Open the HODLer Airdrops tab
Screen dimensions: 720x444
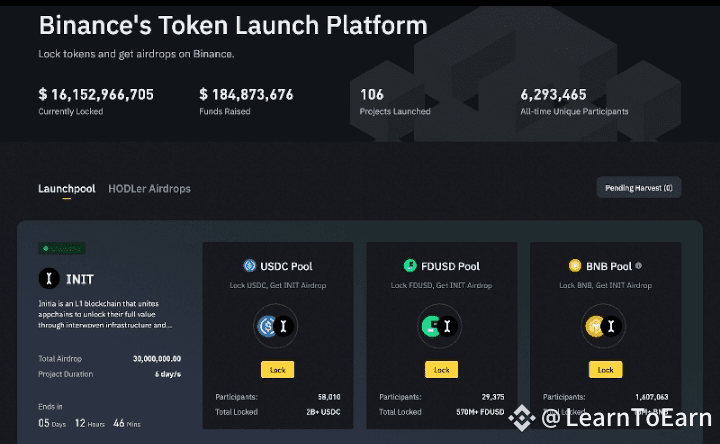[149, 189]
